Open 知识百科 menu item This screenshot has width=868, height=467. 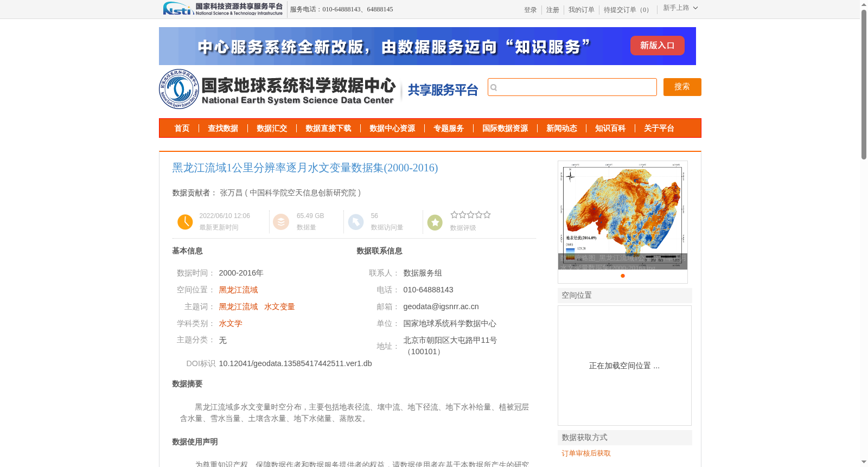610,128
